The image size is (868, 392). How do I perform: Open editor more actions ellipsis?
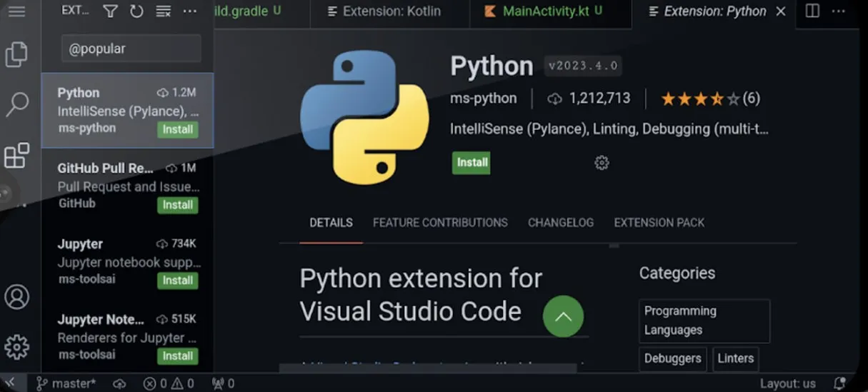pos(839,11)
